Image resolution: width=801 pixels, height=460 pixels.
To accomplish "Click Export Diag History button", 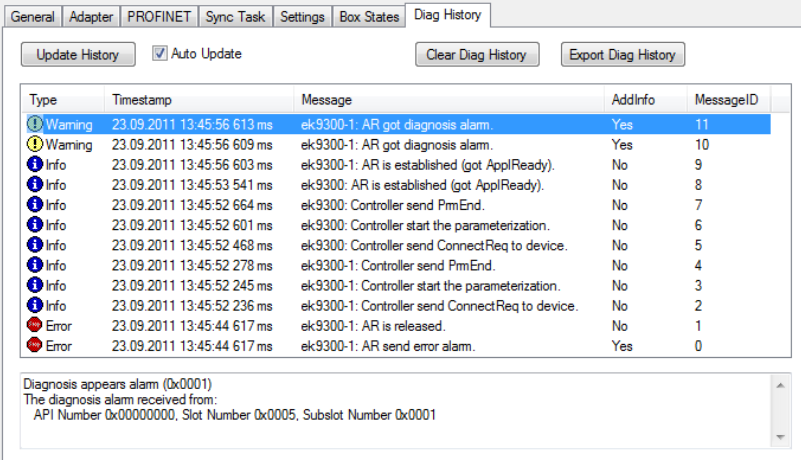I will [x=622, y=55].
